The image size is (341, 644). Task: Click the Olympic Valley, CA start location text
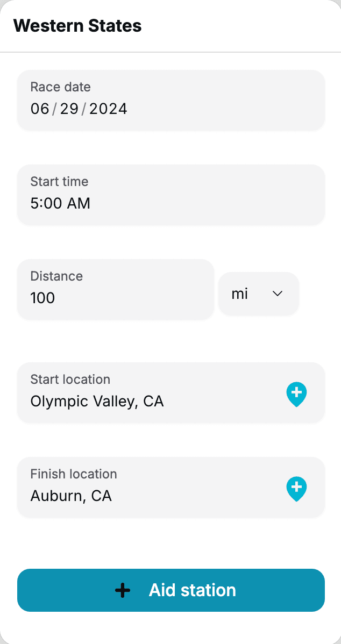(97, 402)
